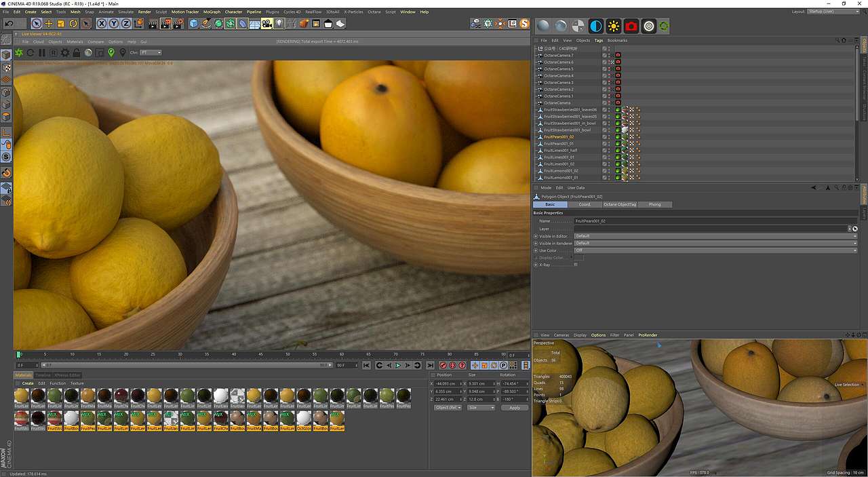
Task: Open the Octane menu in menu bar
Action: [x=374, y=12]
